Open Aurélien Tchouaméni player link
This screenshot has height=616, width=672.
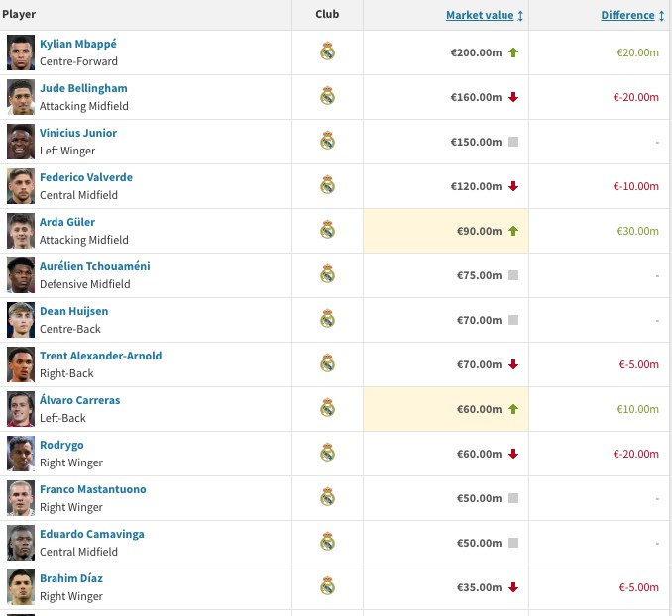94,266
